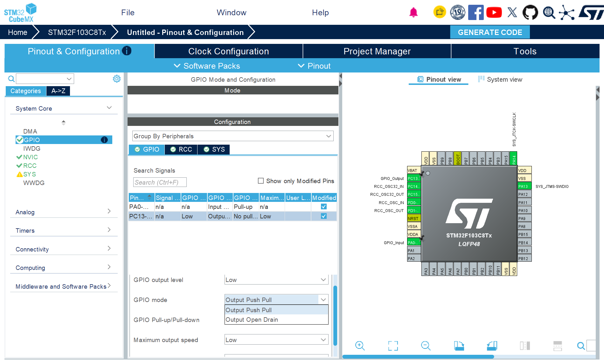Select NVIC in System Core list
The width and height of the screenshot is (604, 364).
(x=30, y=157)
